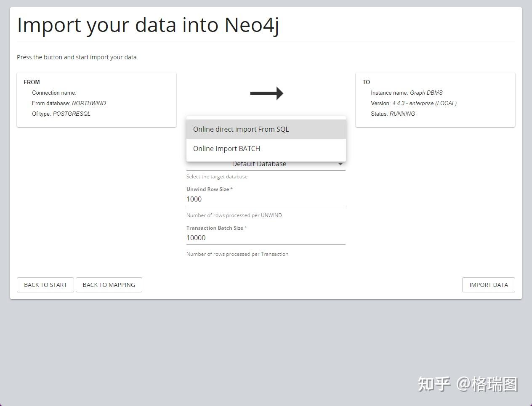Click the Select the target database helper text

pos(217,176)
